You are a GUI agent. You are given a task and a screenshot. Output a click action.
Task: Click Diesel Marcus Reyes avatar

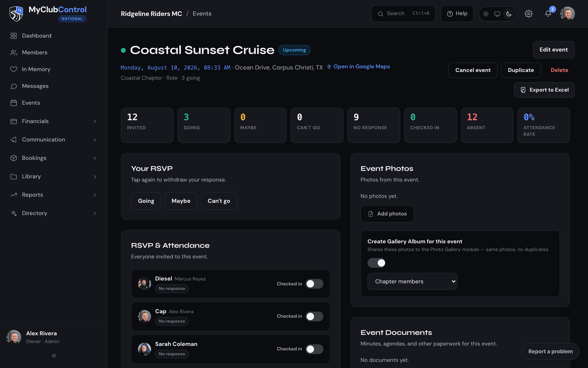[x=145, y=284]
